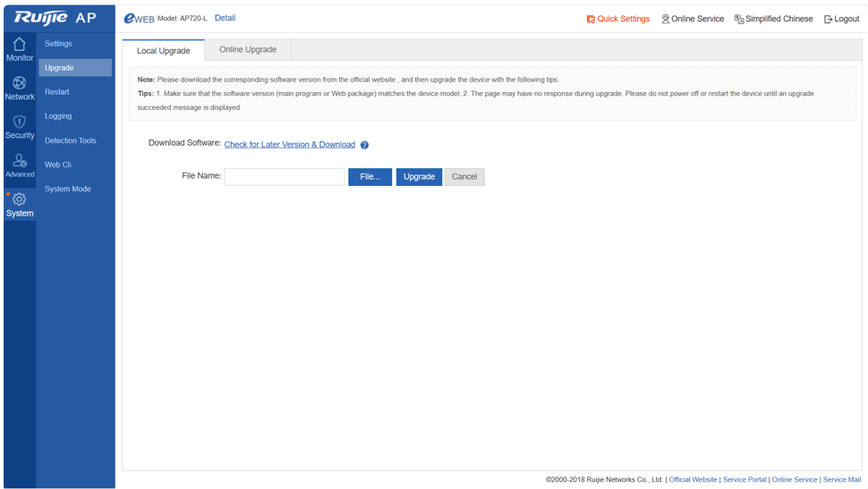Switch to the Online Upgrade tab

[x=248, y=50]
